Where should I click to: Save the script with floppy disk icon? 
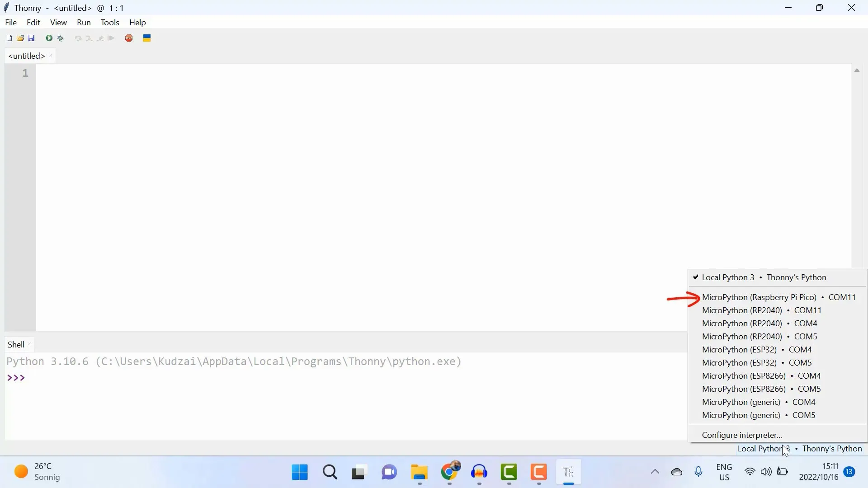point(31,38)
